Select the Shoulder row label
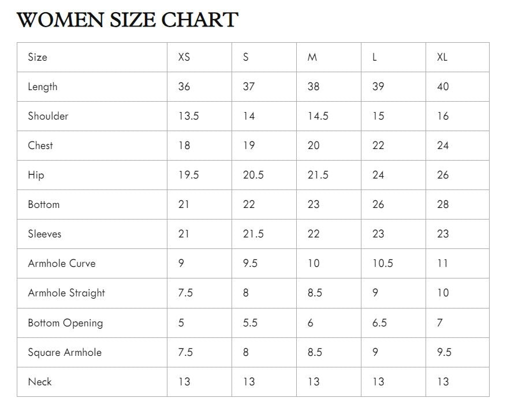 click(x=49, y=116)
